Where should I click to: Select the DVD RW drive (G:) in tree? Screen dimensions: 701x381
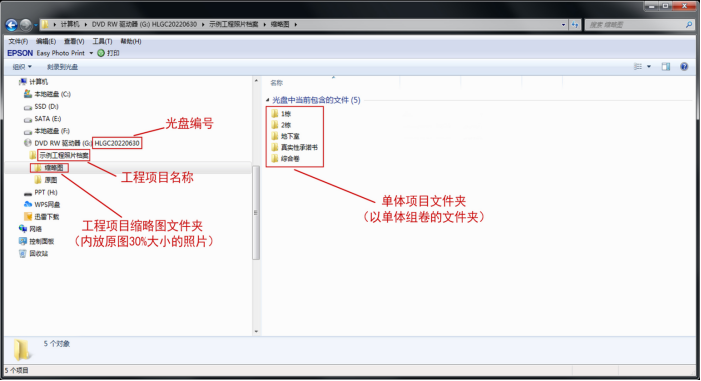[58, 143]
